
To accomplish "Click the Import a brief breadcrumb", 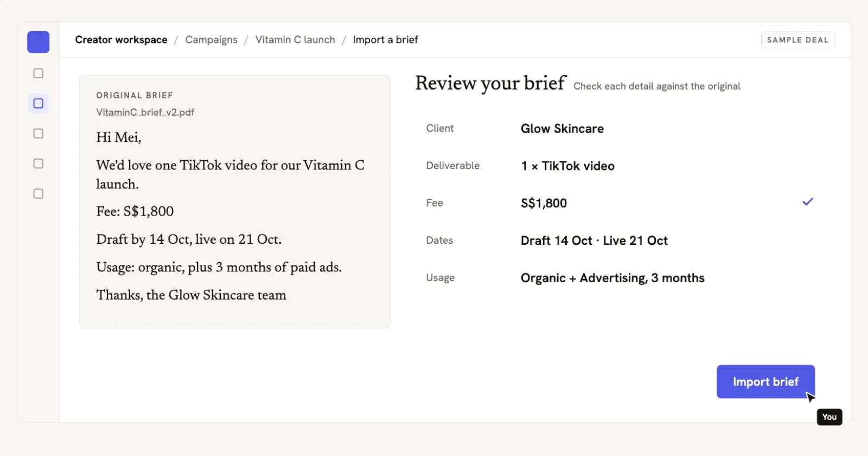I will point(385,40).
